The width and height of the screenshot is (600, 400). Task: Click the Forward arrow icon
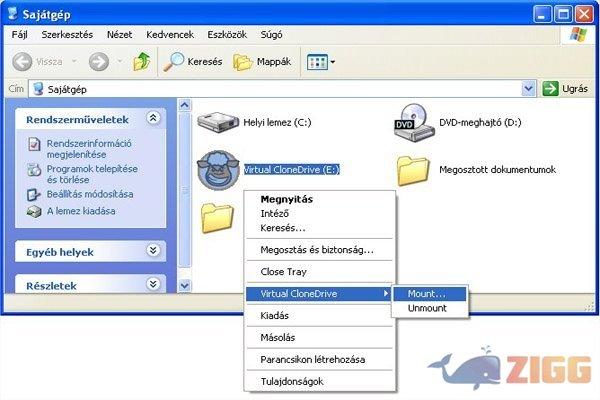point(99,62)
